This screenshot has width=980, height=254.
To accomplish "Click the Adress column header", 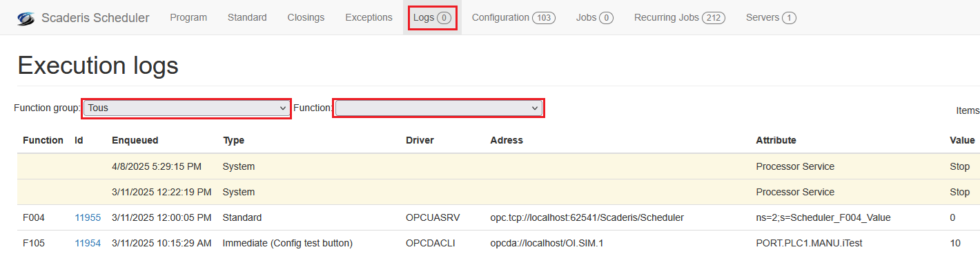I will click(x=507, y=140).
